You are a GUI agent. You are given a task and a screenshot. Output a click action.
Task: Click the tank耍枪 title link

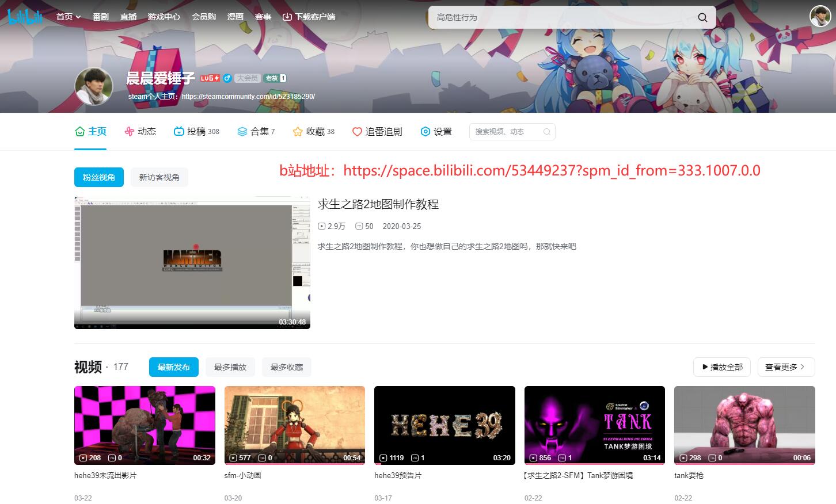[x=689, y=476]
